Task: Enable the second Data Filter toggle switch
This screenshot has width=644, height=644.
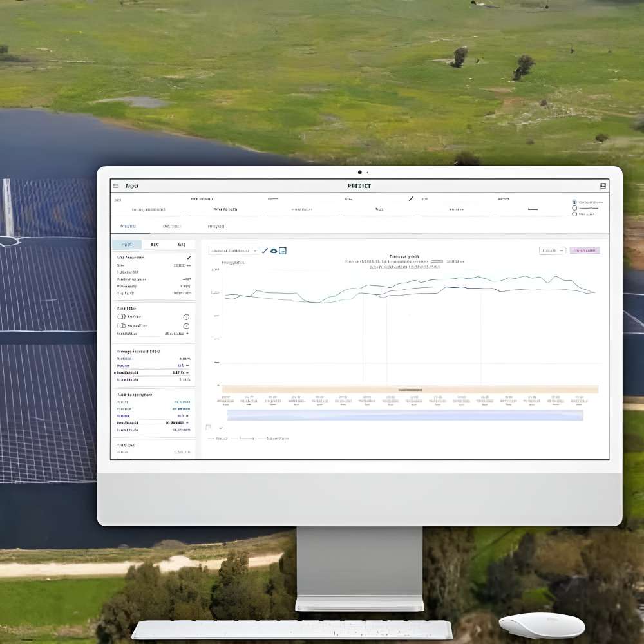Action: click(x=120, y=325)
